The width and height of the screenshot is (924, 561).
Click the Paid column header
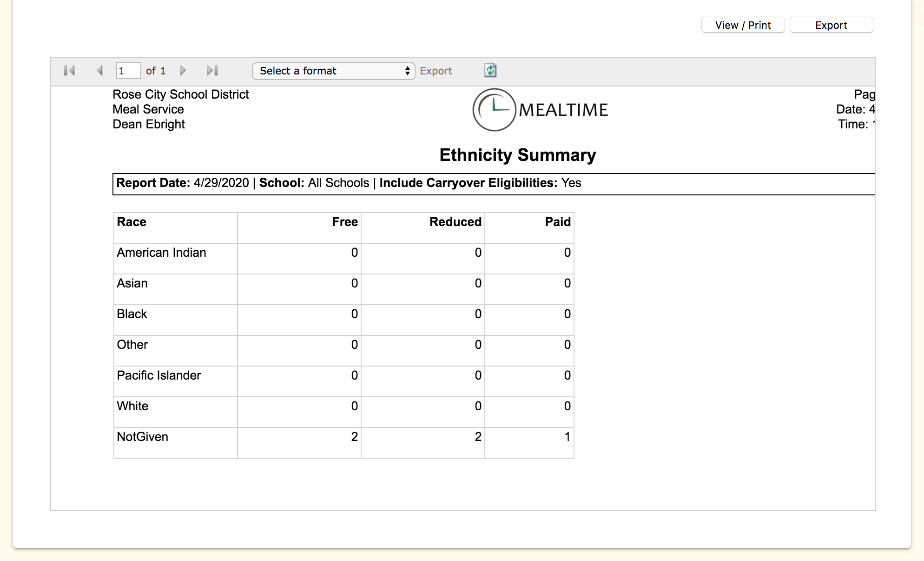[x=557, y=222]
